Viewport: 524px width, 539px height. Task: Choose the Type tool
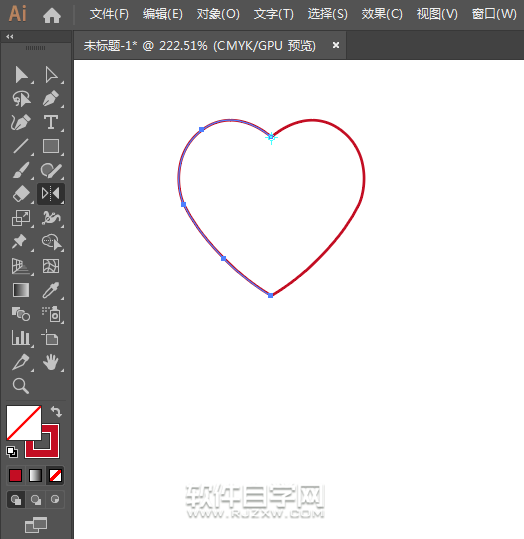pyautogui.click(x=51, y=122)
